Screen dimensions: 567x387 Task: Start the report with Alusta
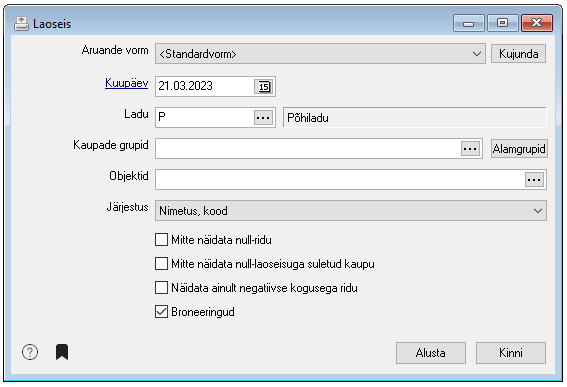pyautogui.click(x=431, y=353)
